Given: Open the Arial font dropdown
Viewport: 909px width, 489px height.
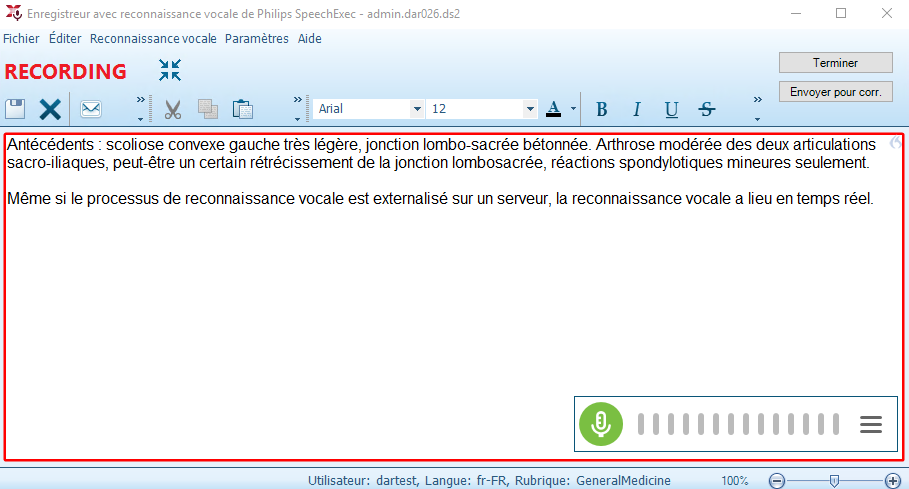Looking at the screenshot, I should 416,109.
